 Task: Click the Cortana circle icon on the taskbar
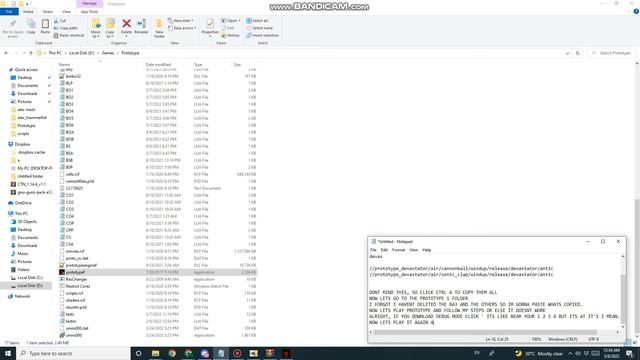[x=138, y=353]
